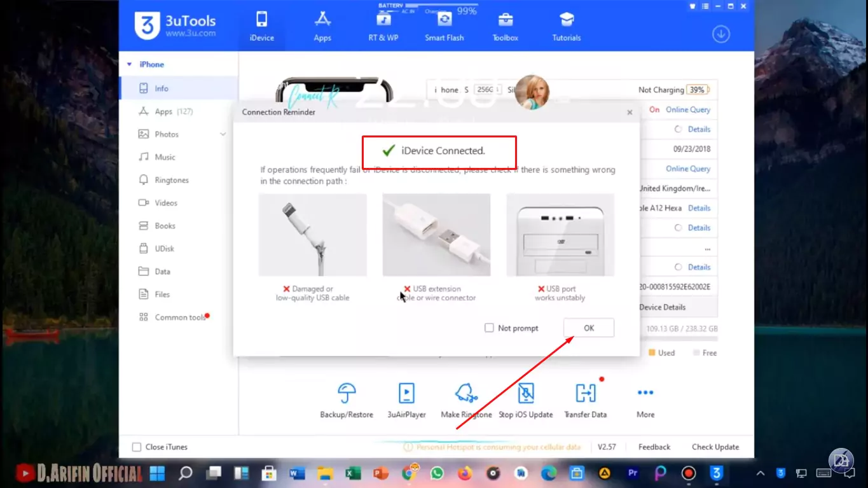Open the Tutorials tab

(567, 26)
